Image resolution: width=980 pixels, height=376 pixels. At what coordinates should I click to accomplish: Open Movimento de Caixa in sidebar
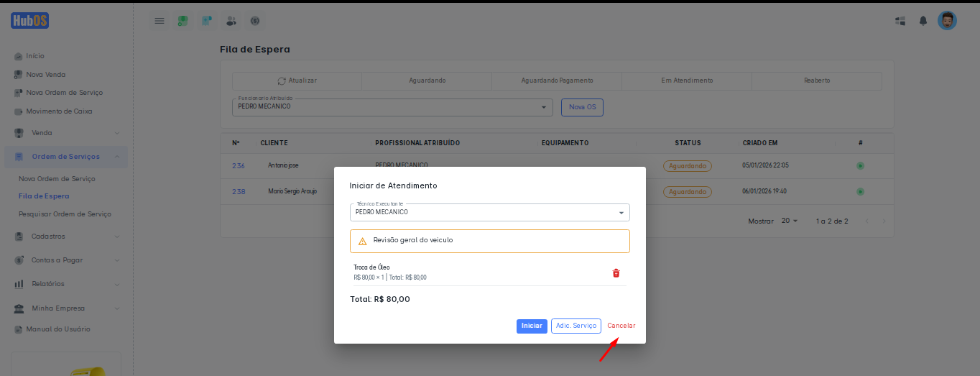click(x=59, y=111)
